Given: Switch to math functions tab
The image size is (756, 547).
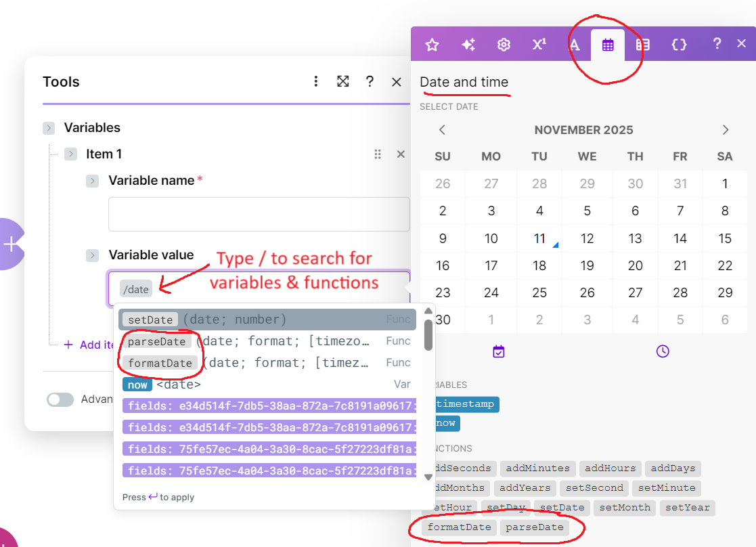Looking at the screenshot, I should click(x=539, y=45).
